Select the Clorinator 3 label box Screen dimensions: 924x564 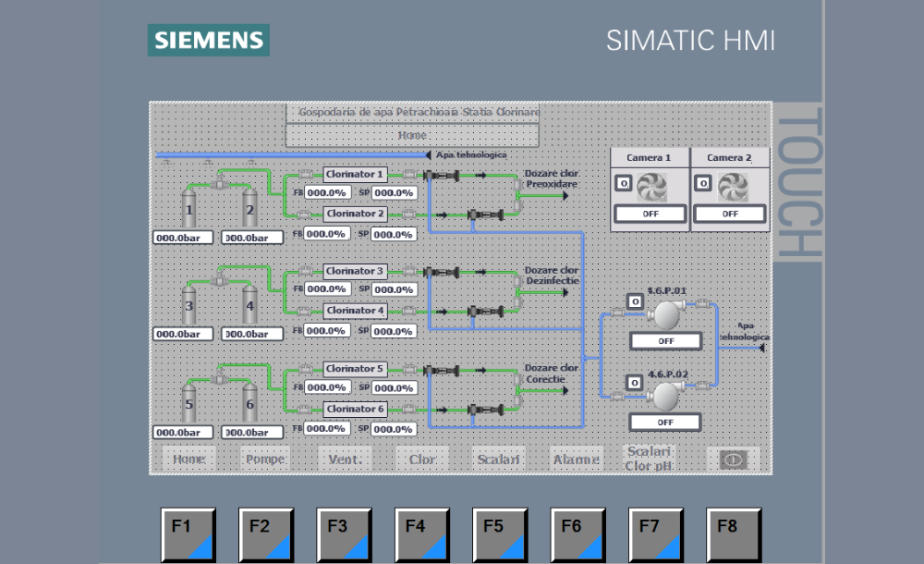(356, 271)
